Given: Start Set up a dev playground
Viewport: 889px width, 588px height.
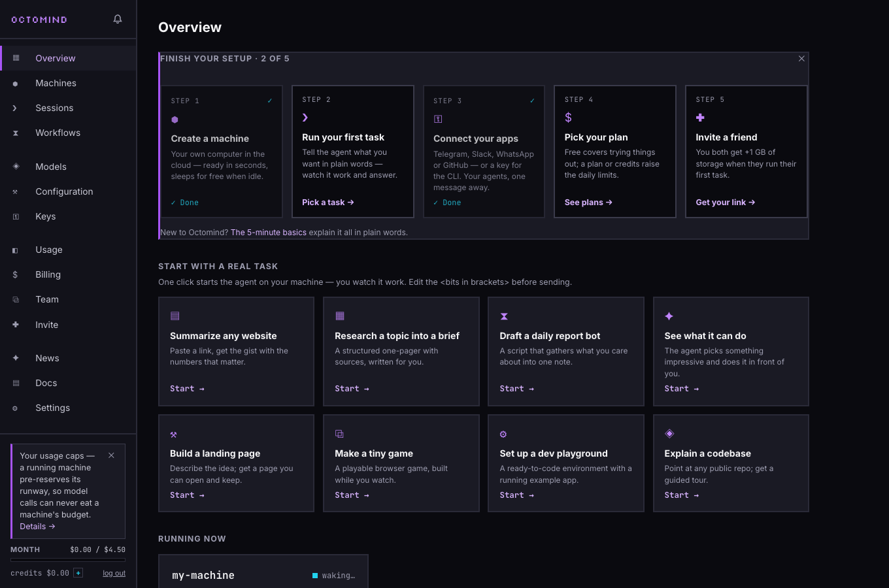Looking at the screenshot, I should pyautogui.click(x=517, y=495).
